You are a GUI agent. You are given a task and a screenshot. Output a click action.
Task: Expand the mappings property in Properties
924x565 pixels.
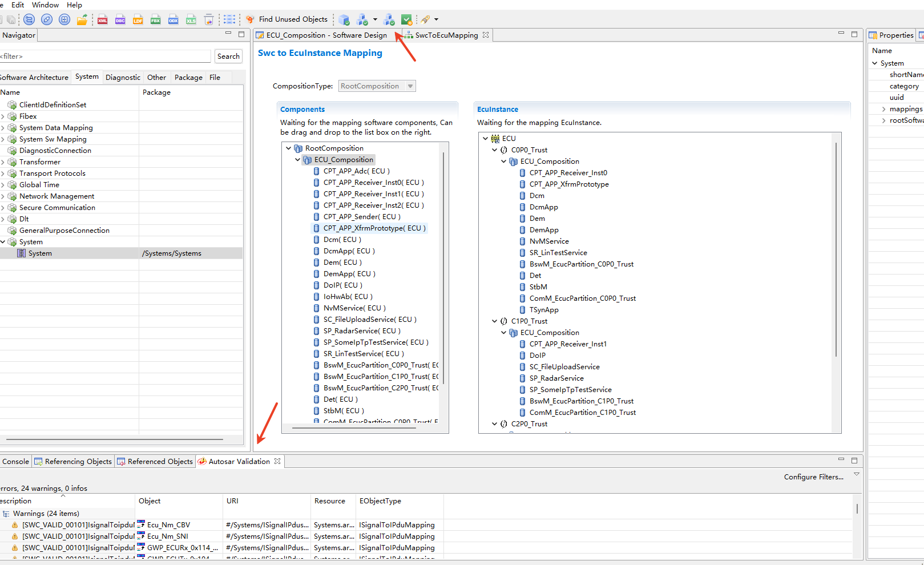pos(883,109)
